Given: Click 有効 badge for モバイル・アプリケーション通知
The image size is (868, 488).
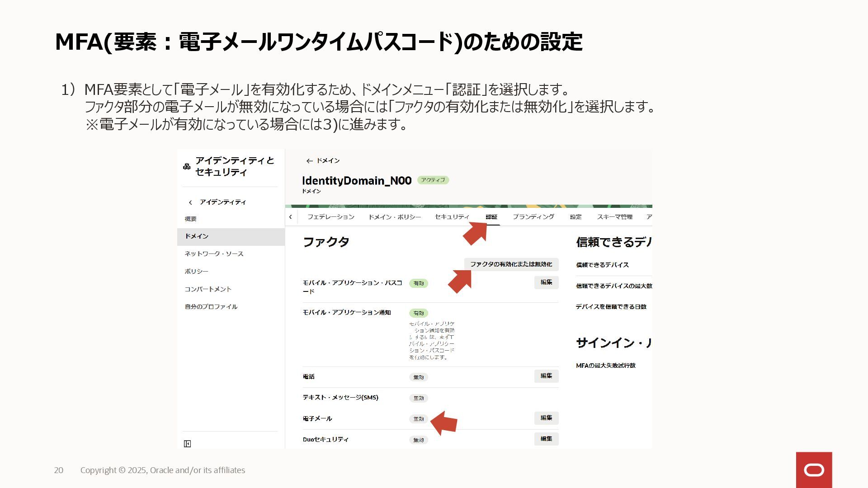Looking at the screenshot, I should (x=419, y=313).
